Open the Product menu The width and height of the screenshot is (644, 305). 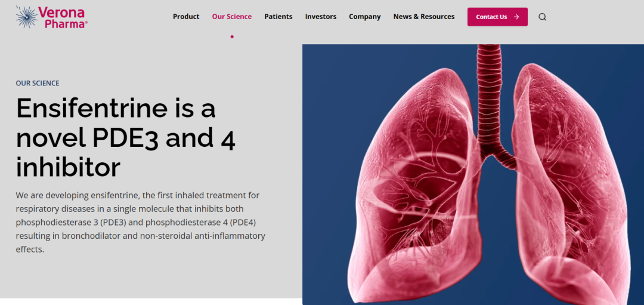pyautogui.click(x=186, y=17)
